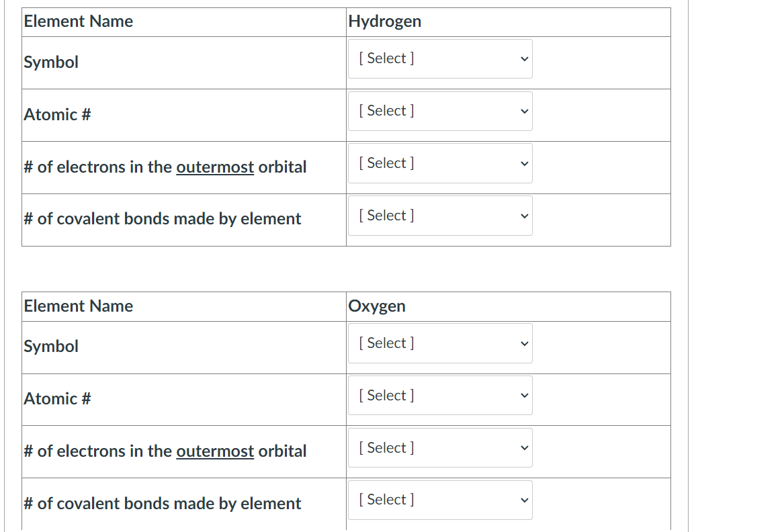Click the chevron on Oxygen's electrons selector
This screenshot has height=532, width=784.
[x=524, y=447]
